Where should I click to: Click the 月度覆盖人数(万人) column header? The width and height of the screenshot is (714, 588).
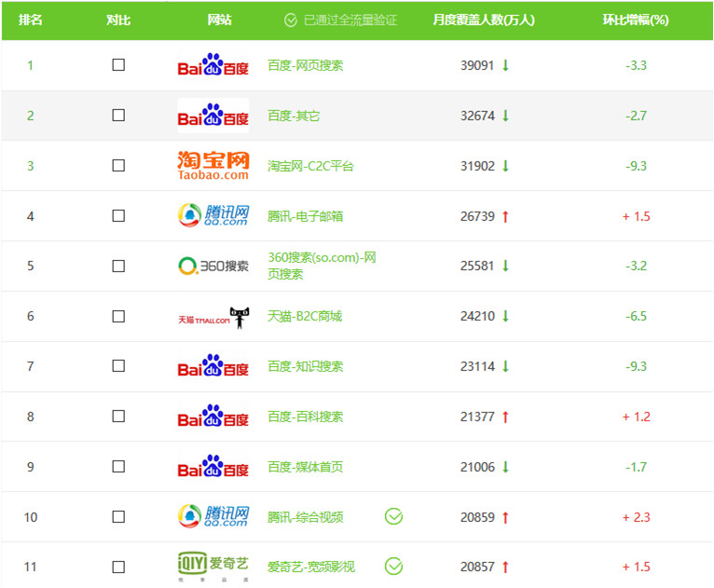(x=484, y=20)
